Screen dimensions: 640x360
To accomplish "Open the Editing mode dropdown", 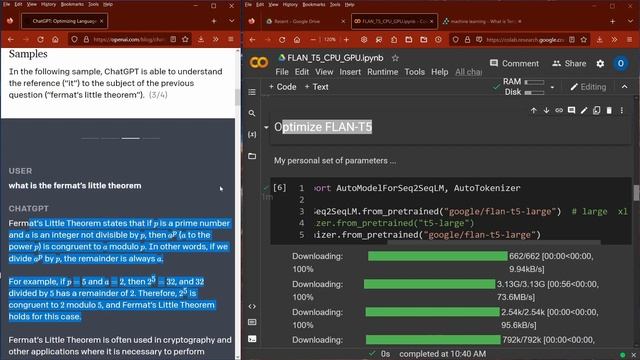I will pyautogui.click(x=588, y=87).
